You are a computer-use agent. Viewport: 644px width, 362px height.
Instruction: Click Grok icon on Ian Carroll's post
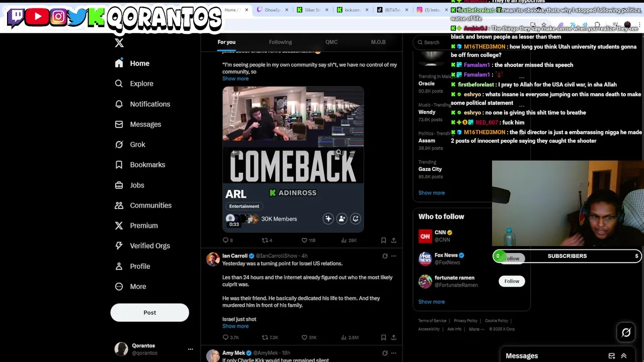[x=385, y=256]
